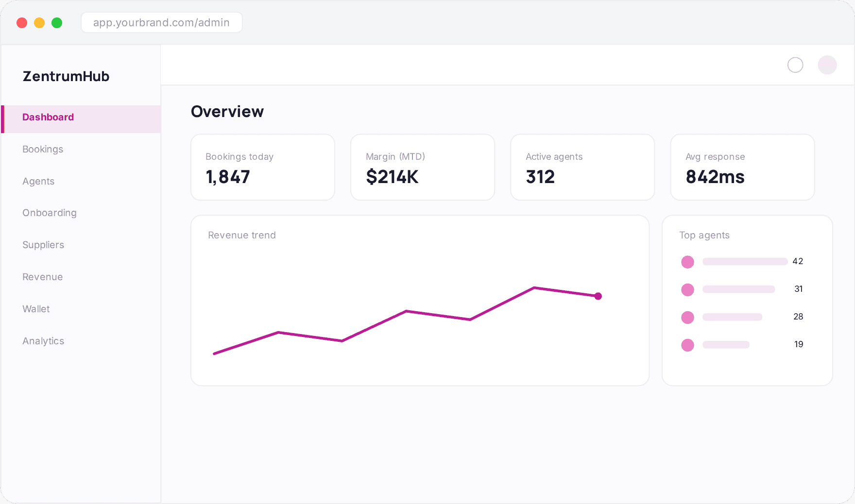Image resolution: width=855 pixels, height=504 pixels.
Task: Click the progress bar beside 42
Action: tap(745, 262)
